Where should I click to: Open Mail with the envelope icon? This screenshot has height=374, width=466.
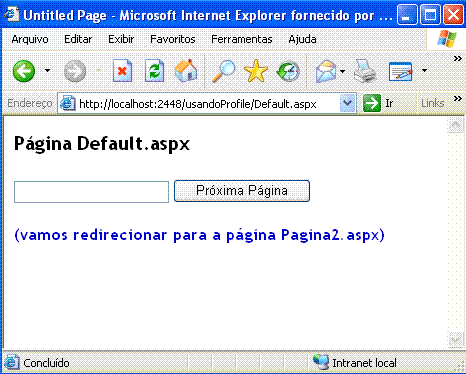click(x=326, y=71)
